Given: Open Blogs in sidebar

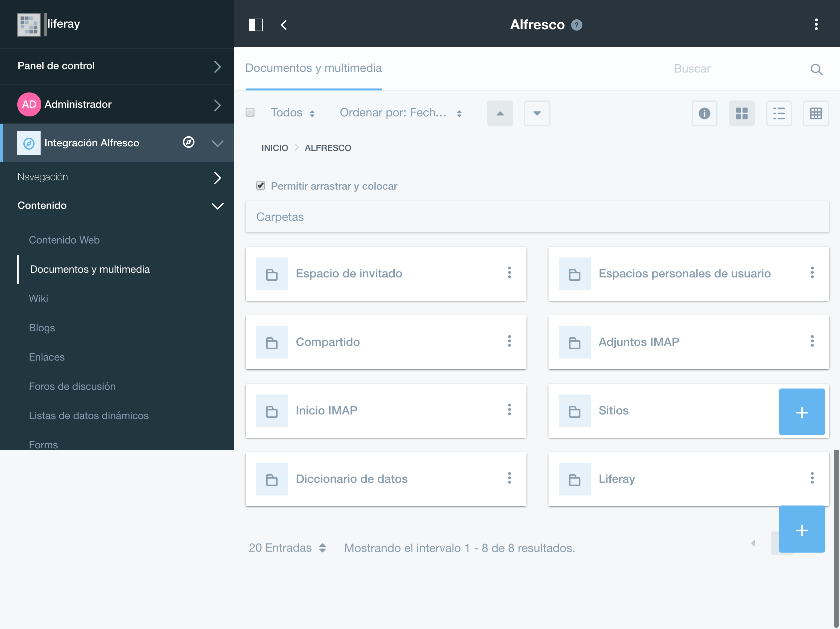Looking at the screenshot, I should pyautogui.click(x=42, y=328).
